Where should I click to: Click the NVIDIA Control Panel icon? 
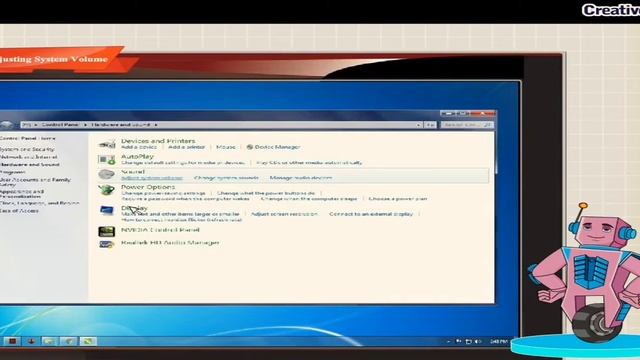click(x=107, y=231)
